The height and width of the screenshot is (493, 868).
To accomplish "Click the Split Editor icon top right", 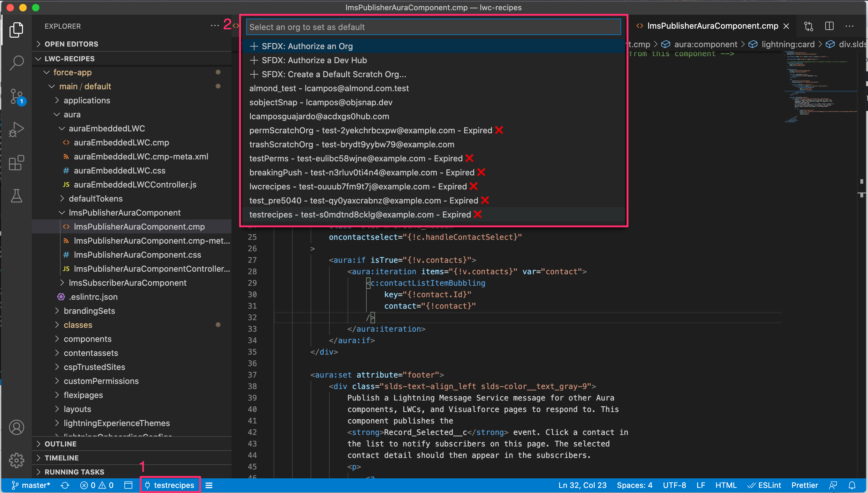I will [829, 26].
